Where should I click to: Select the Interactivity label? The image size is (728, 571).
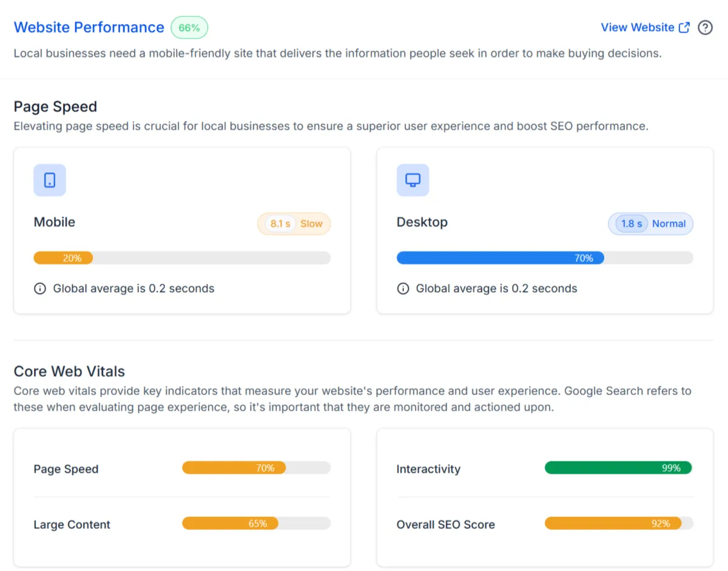pos(428,469)
